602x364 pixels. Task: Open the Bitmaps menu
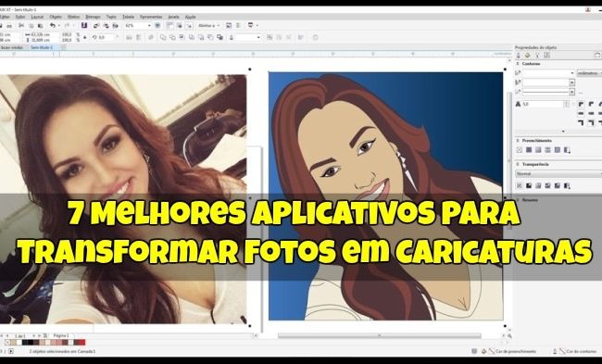93,17
